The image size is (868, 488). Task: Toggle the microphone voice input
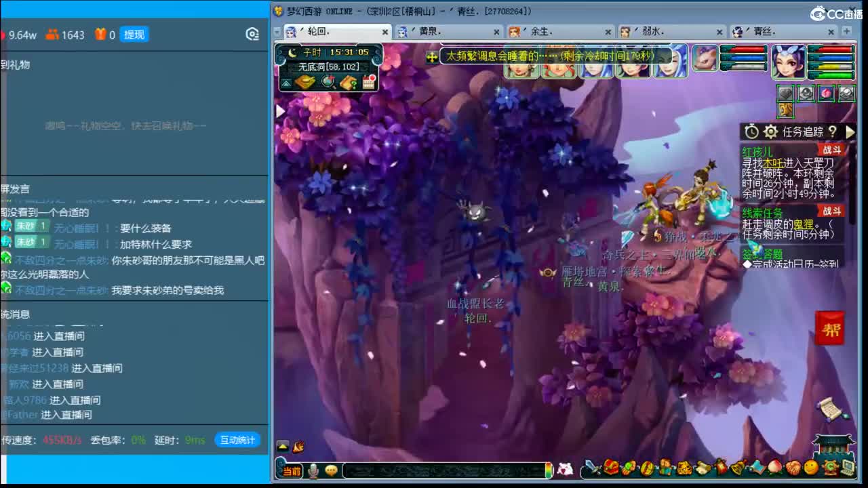[313, 470]
